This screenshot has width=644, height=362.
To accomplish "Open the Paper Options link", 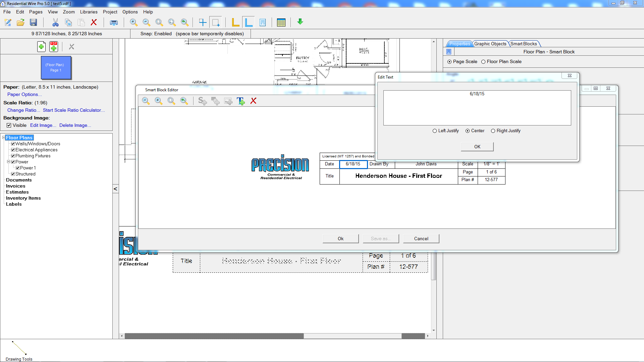I will (24, 94).
